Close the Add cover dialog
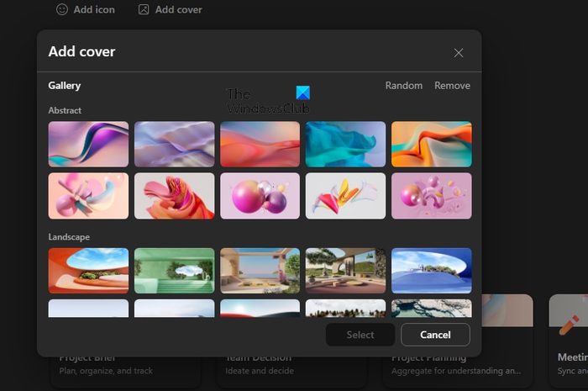 [x=459, y=53]
